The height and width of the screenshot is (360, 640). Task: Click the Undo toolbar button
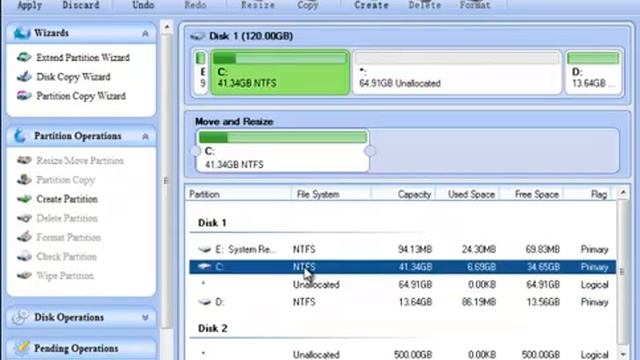pos(143,5)
